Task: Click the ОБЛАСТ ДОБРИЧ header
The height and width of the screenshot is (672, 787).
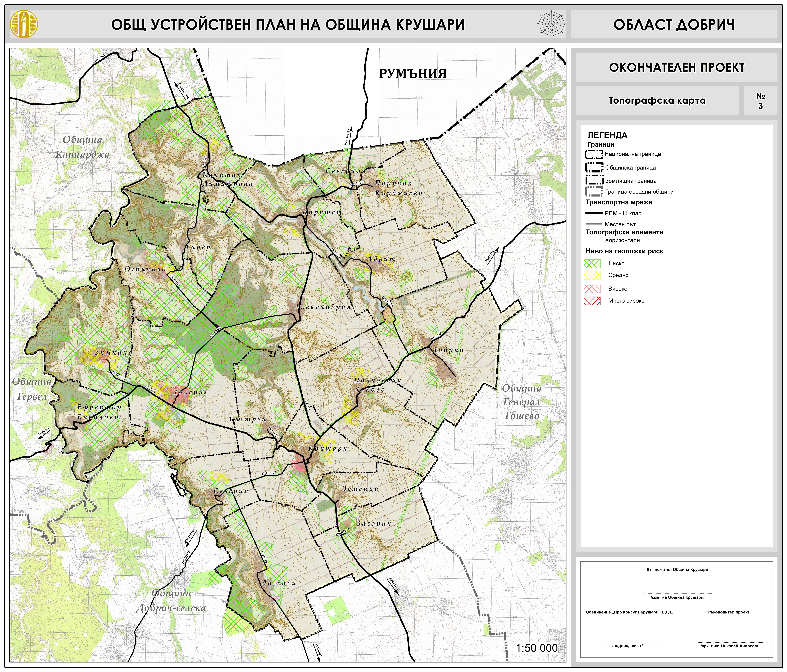Action: click(x=674, y=24)
